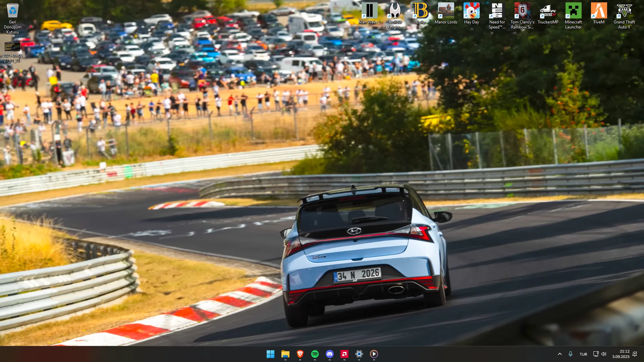Select the TruckersMP desktop shortcut
The height and width of the screenshot is (362, 644).
[x=548, y=13]
